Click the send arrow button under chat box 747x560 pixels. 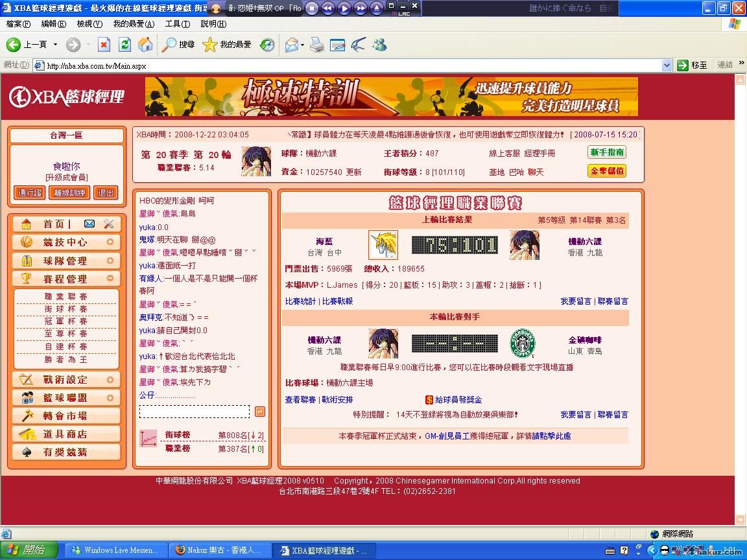[x=260, y=412]
